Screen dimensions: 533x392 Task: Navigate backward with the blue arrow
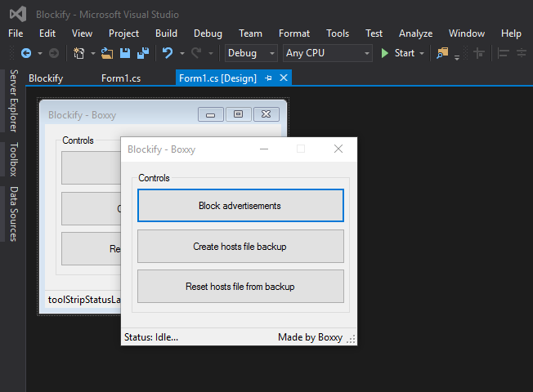pos(26,53)
